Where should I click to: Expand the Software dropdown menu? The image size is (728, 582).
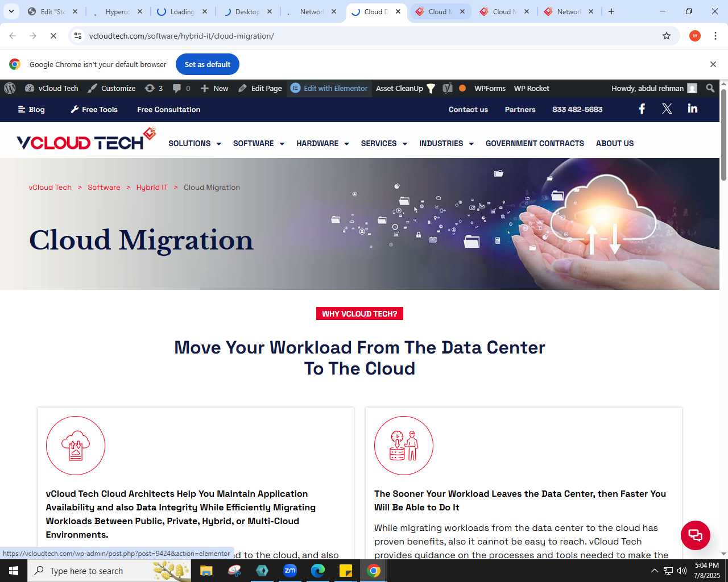point(259,143)
